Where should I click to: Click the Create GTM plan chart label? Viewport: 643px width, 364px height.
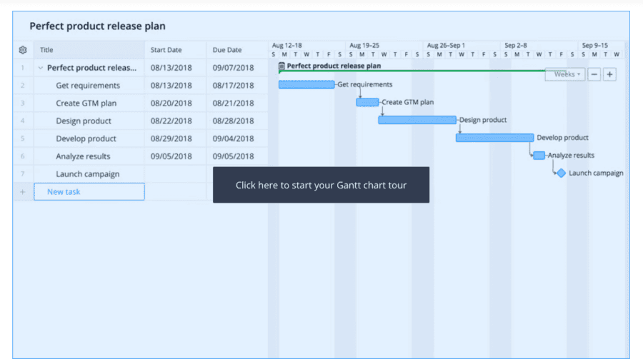[407, 102]
